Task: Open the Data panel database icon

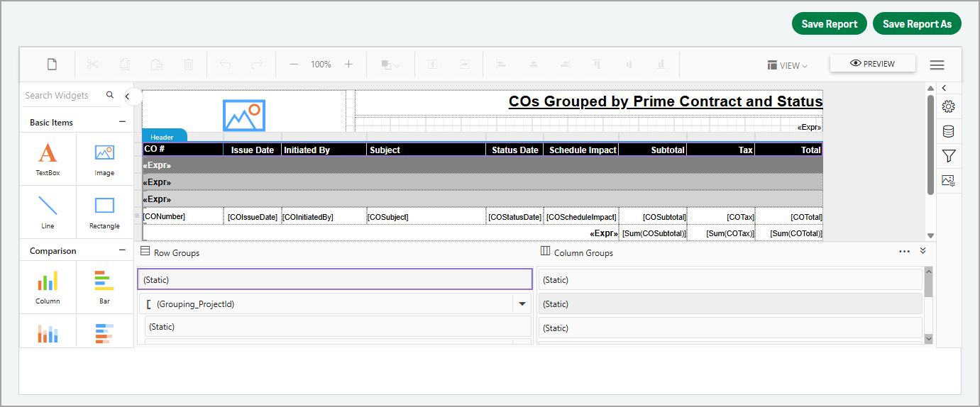Action: [x=948, y=131]
